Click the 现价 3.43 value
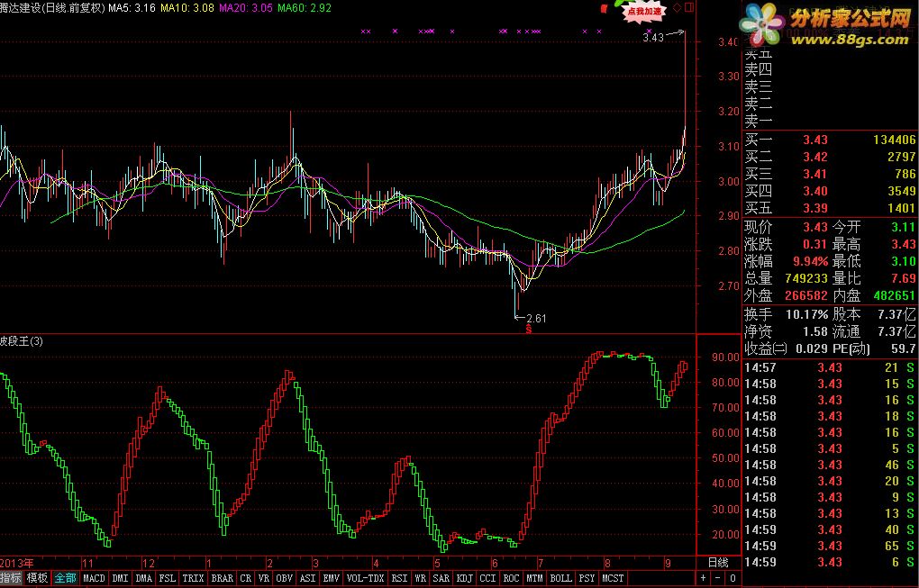The image size is (919, 588). pyautogui.click(x=815, y=227)
